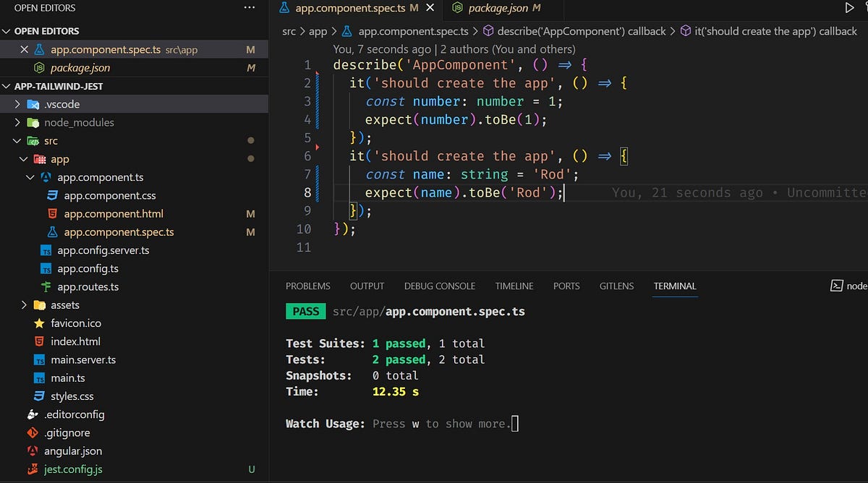Click 'src' in the breadcrumb path
Screen dimensions: 868x483
(x=289, y=31)
